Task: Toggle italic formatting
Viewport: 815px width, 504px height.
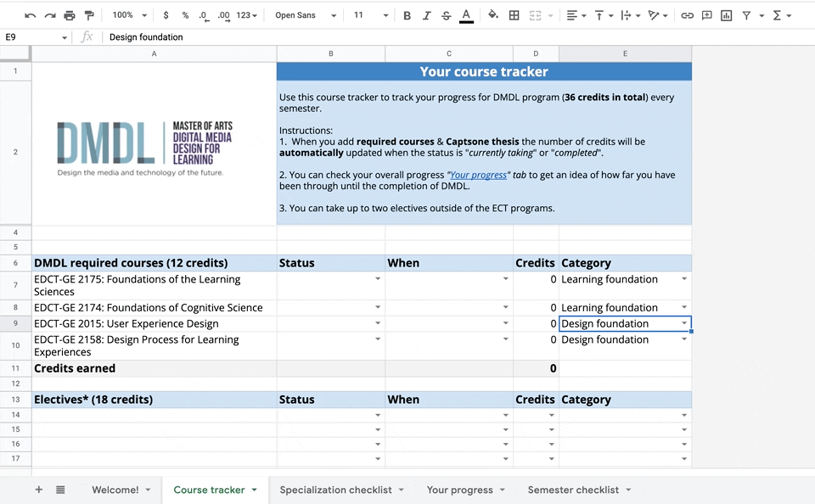Action: (427, 15)
